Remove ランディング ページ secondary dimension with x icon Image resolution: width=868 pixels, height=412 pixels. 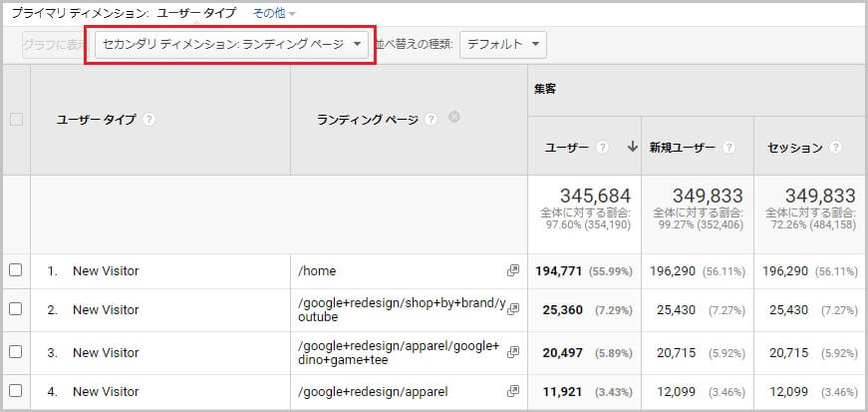[x=453, y=117]
